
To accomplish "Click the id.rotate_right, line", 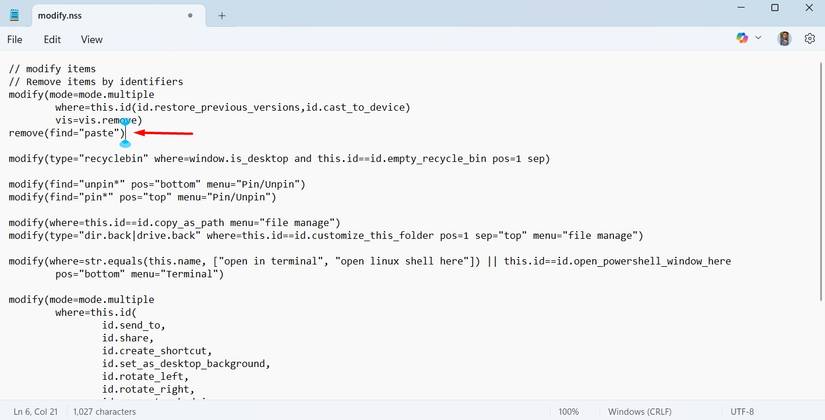I will pyautogui.click(x=148, y=389).
